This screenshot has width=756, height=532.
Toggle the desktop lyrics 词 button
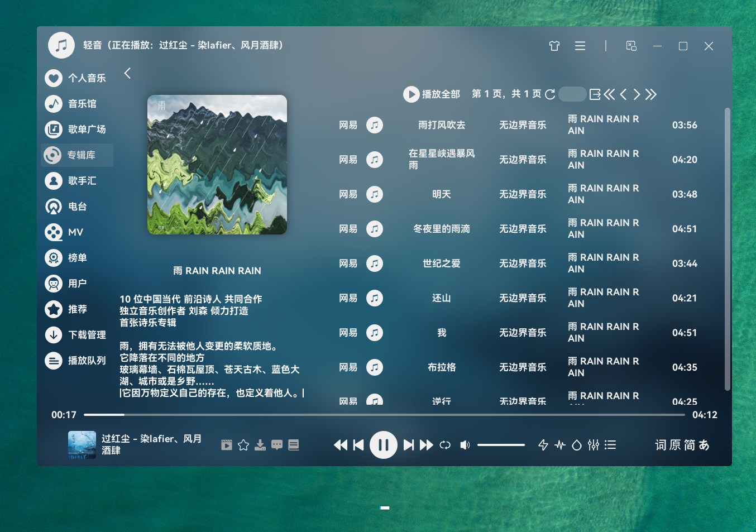(x=661, y=445)
